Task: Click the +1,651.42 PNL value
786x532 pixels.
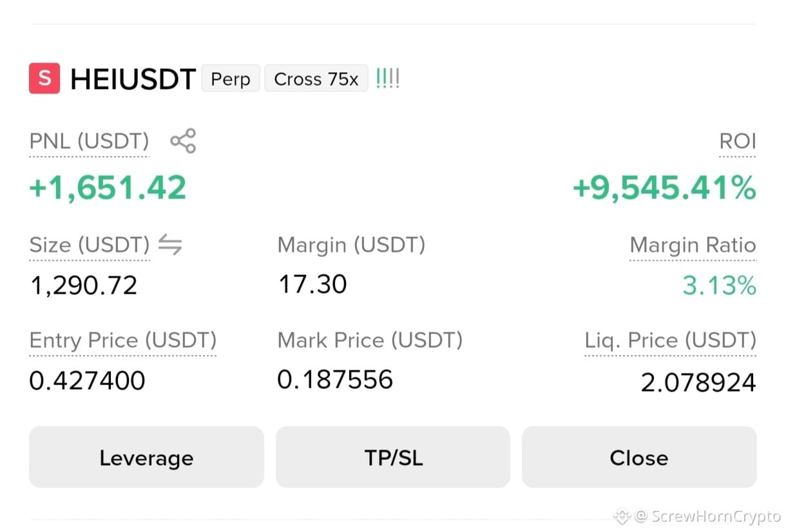Action: [x=108, y=188]
